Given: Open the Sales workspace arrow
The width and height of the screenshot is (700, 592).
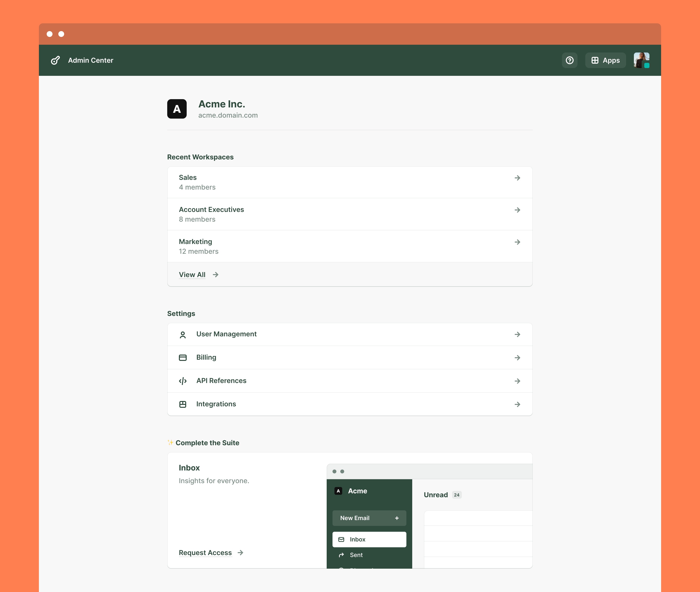Looking at the screenshot, I should 517,178.
